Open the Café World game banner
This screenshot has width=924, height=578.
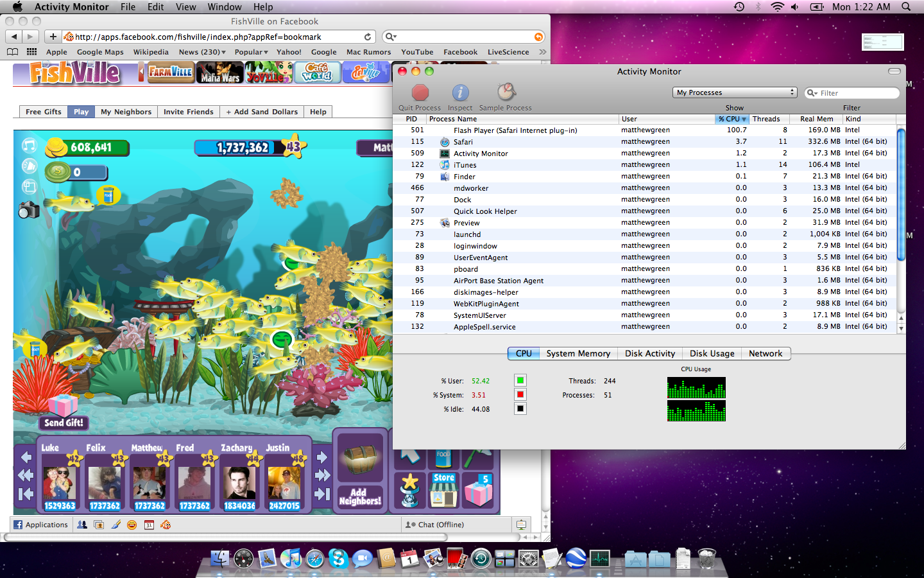click(x=317, y=73)
